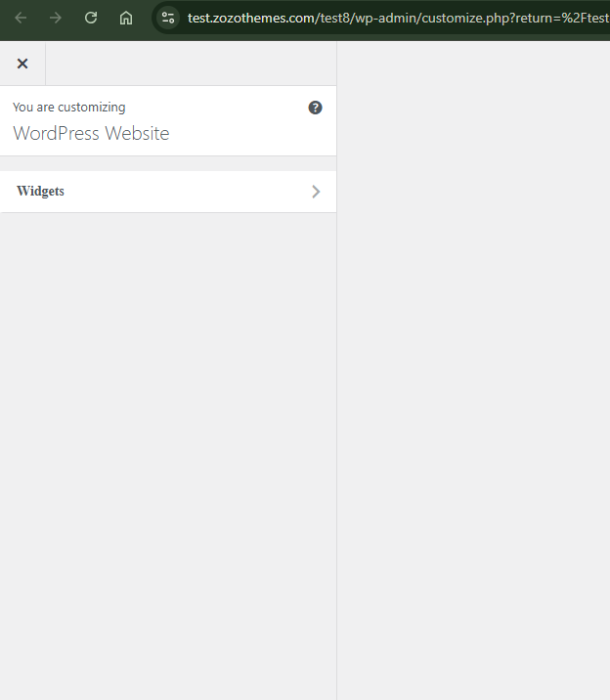Click the customizing info panel background
The height and width of the screenshot is (700, 610).
pos(168,121)
